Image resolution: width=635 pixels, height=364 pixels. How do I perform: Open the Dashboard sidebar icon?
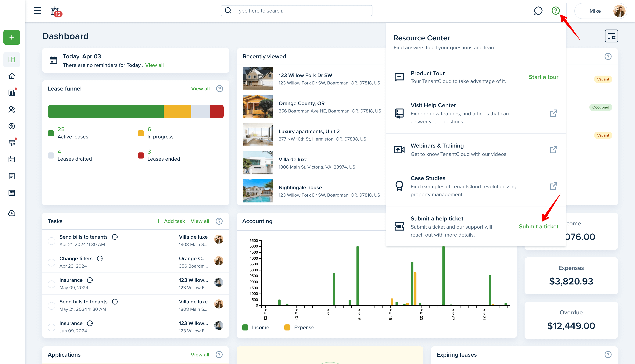coord(12,59)
